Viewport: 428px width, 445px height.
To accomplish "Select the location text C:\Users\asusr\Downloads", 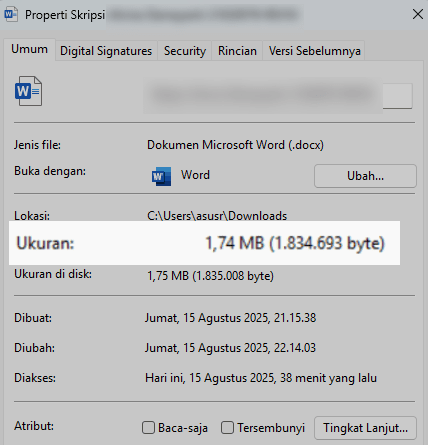I will point(217,216).
